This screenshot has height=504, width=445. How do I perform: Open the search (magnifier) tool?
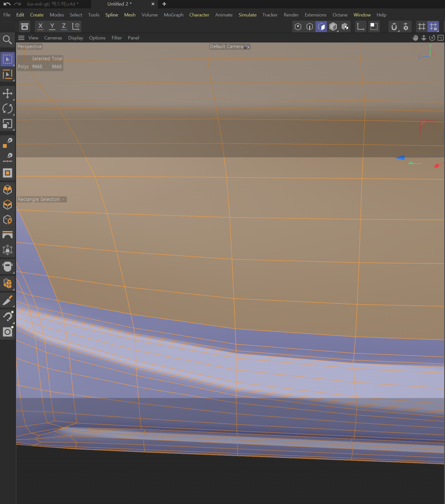7,40
